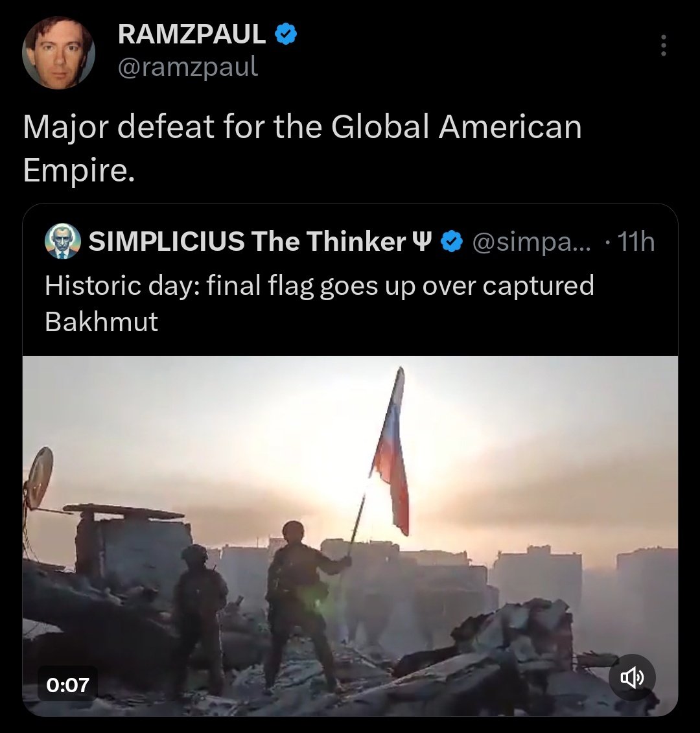
Task: Tap the verified badge beside SIMPLICIUS The Thinker
Action: pos(452,242)
